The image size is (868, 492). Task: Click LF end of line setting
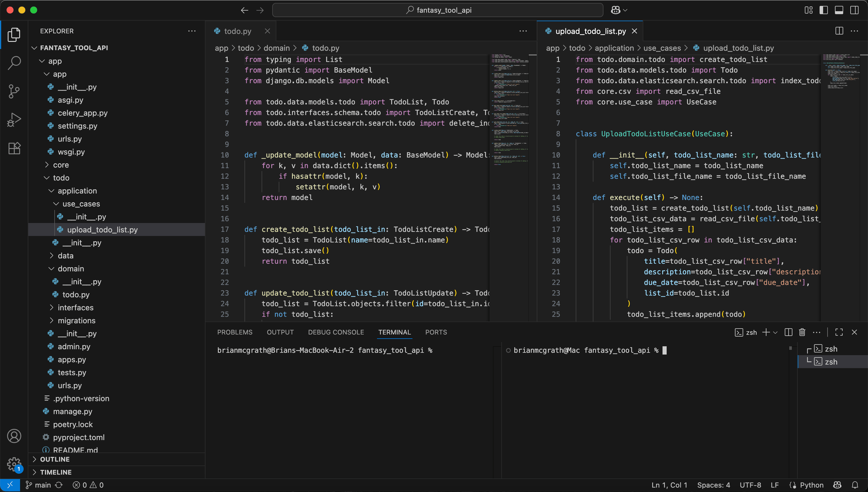(x=774, y=485)
